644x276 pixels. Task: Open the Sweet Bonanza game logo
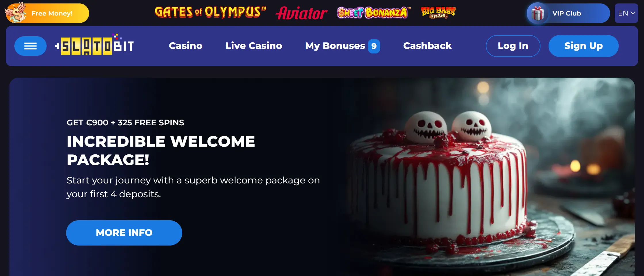coord(373,13)
